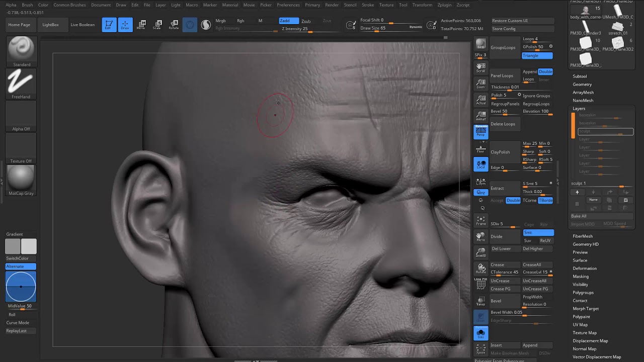Click the Xpose icon
This screenshot has width=644, height=362.
[481, 348]
